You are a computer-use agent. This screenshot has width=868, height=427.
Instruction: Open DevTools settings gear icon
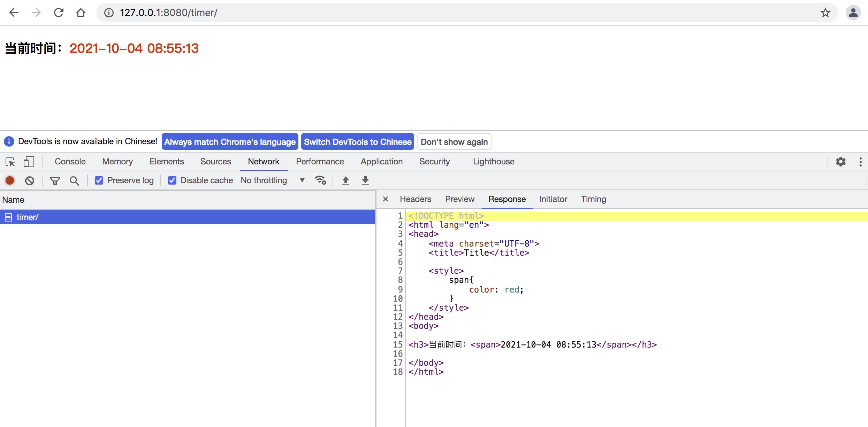840,162
